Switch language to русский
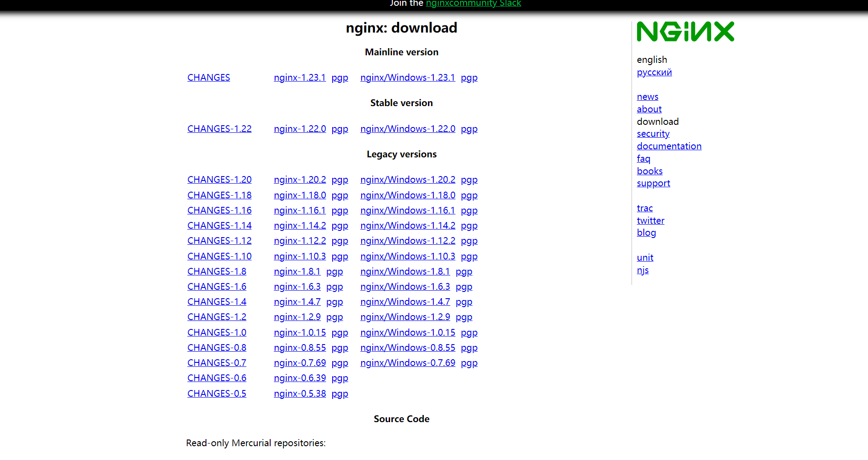Image resolution: width=868 pixels, height=460 pixels. click(654, 72)
